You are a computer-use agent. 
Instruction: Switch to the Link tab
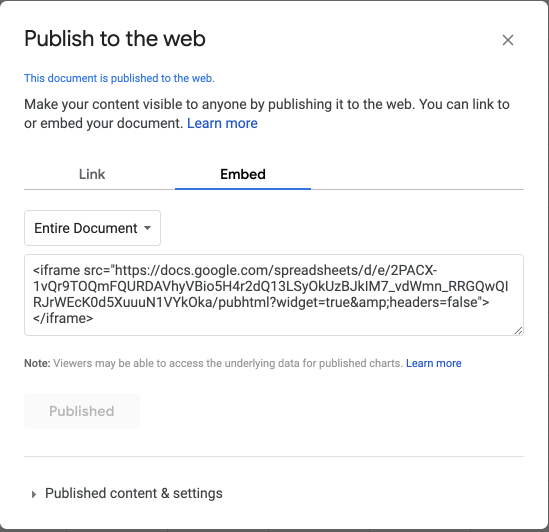coord(92,174)
